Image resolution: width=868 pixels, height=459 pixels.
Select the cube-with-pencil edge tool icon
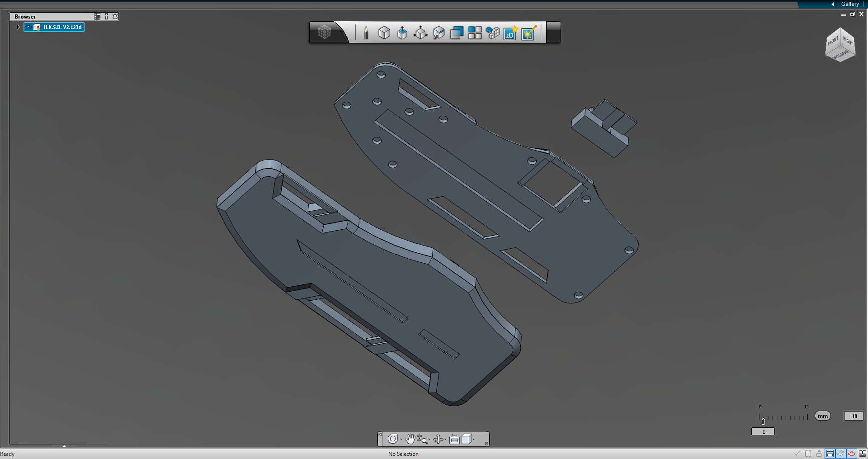pos(439,33)
